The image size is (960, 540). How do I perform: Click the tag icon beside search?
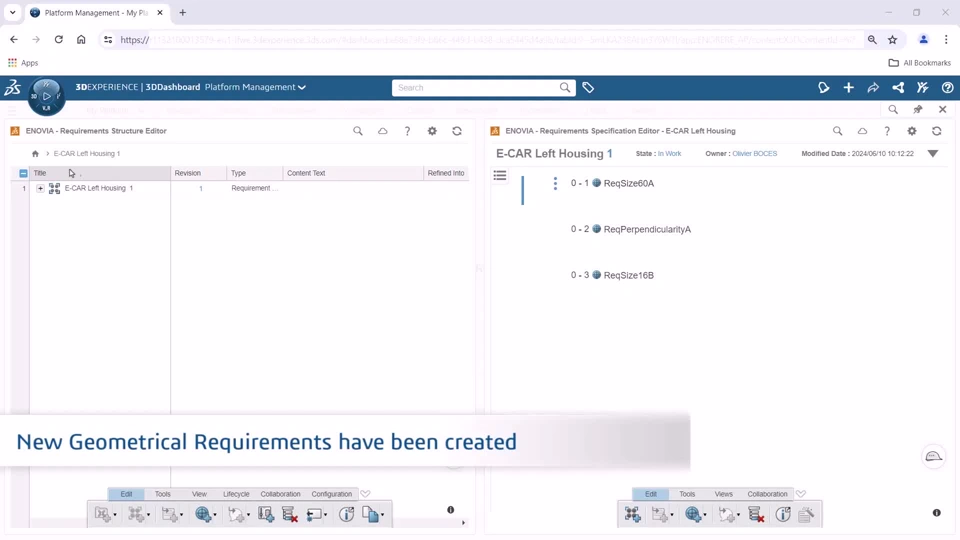588,88
